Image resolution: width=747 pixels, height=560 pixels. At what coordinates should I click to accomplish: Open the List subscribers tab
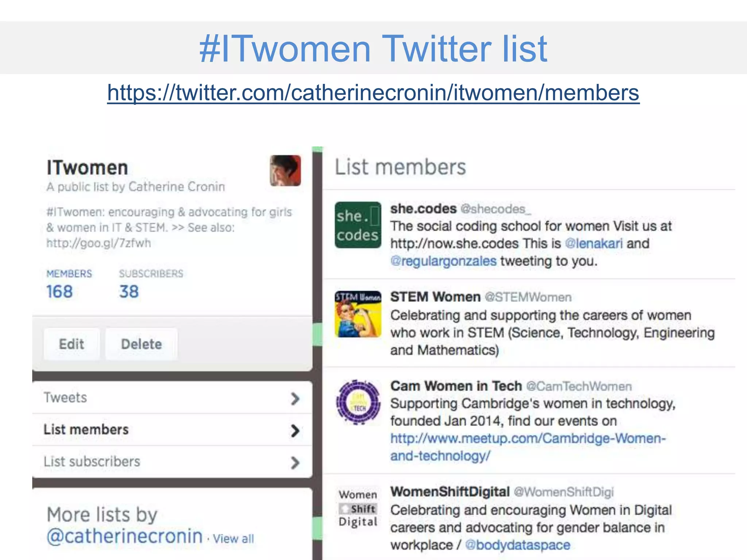172,462
